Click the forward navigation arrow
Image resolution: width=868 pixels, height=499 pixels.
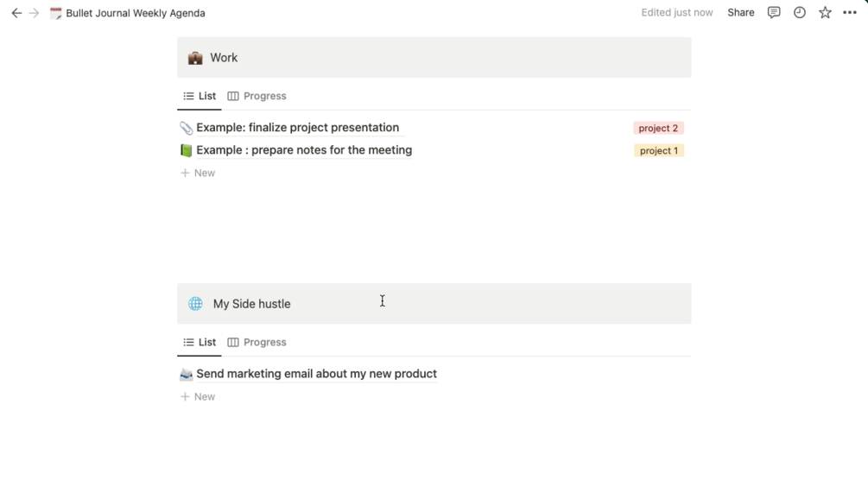(x=35, y=13)
